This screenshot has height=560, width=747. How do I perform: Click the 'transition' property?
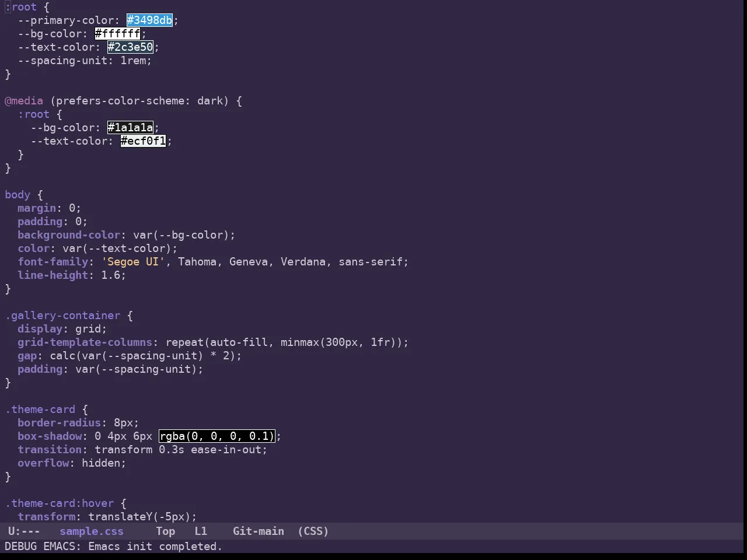[x=50, y=449]
